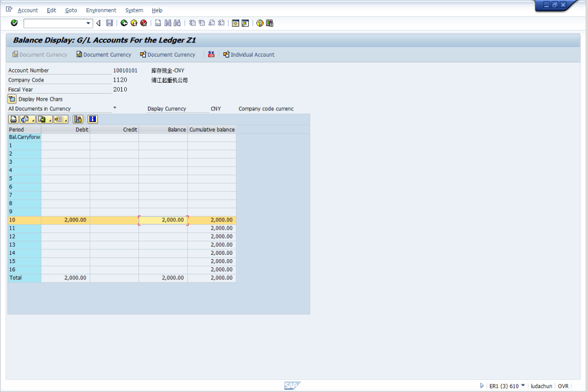Screen dimensions: 588x392
Task: Click the yellow Exit arrow icon
Action: (134, 23)
